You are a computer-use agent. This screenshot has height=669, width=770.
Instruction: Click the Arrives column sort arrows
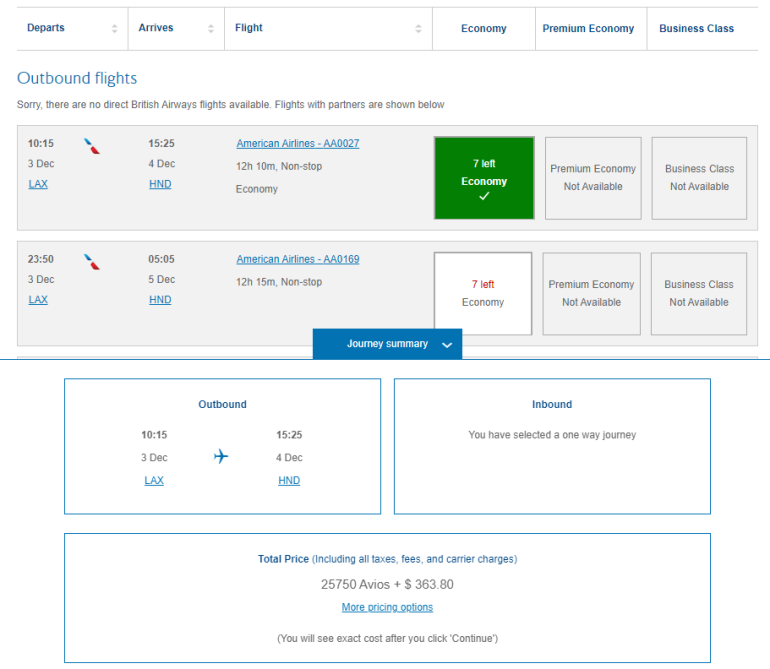210,29
